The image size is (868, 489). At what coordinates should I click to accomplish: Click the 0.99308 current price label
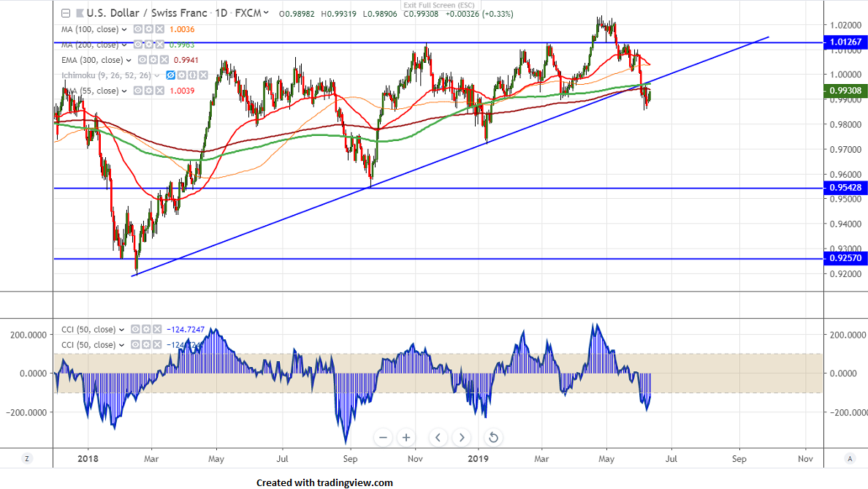coord(845,91)
